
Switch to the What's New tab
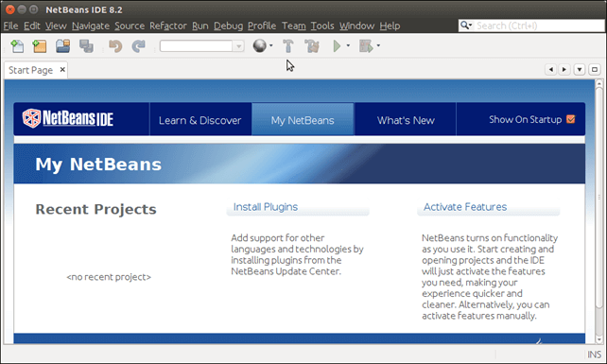[406, 120]
